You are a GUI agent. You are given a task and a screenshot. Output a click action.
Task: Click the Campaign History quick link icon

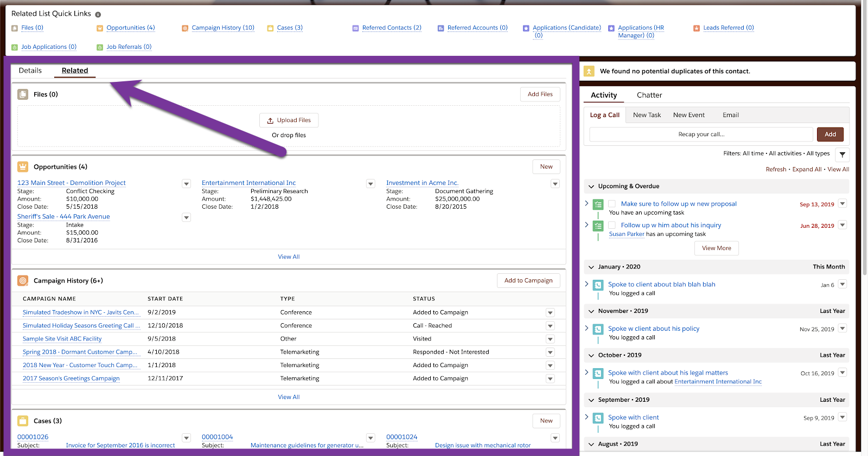[185, 28]
